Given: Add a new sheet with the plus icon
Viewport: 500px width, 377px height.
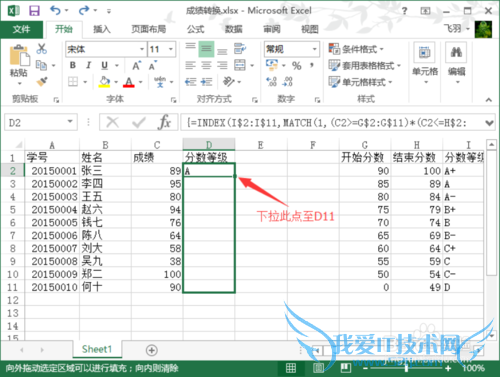Looking at the screenshot, I should (152, 350).
